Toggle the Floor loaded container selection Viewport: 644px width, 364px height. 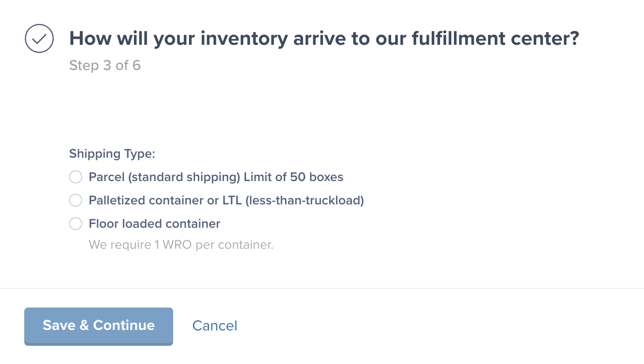pos(75,224)
